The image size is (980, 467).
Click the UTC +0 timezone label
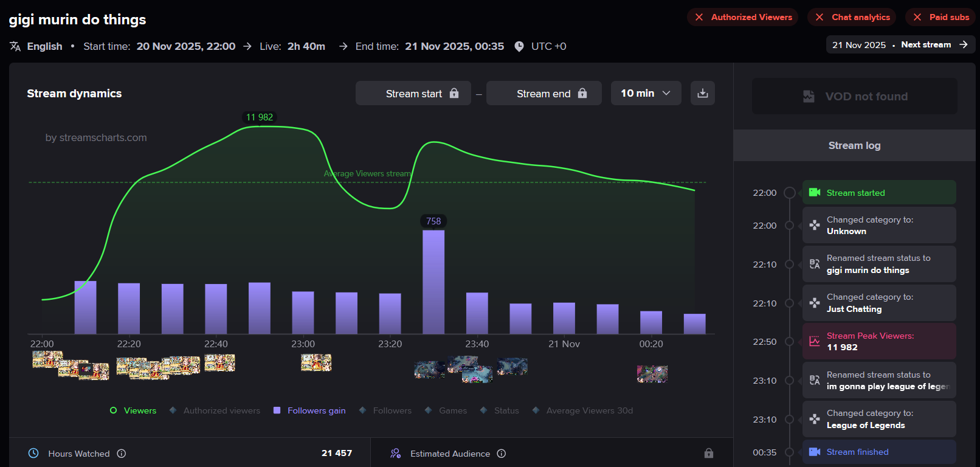(x=548, y=46)
